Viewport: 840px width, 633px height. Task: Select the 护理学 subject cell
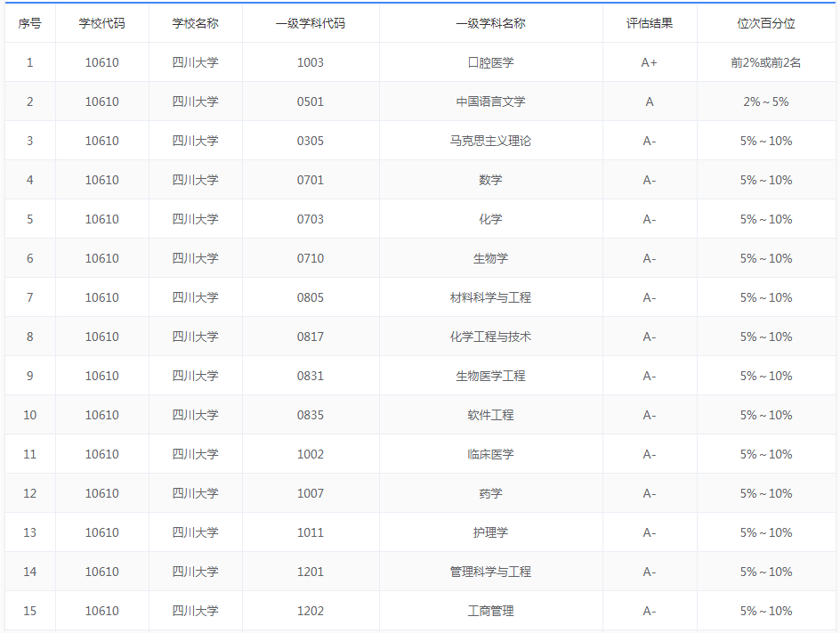(490, 532)
